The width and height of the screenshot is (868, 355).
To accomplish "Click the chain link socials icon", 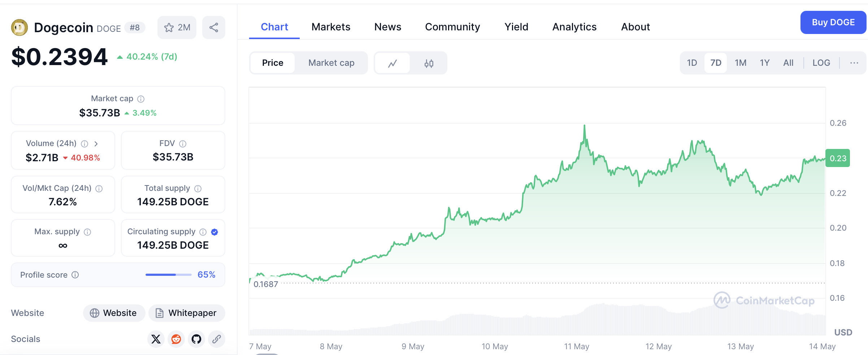I will click(217, 339).
